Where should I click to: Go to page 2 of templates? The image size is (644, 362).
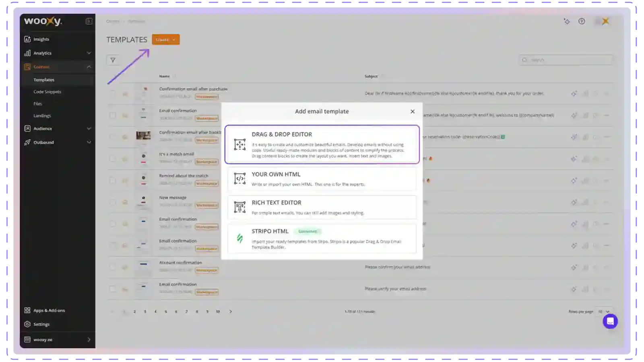134,312
